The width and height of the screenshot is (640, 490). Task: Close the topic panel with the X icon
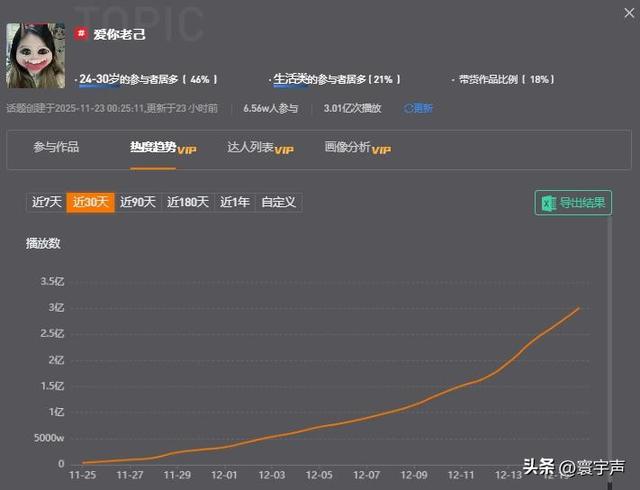click(629, 13)
